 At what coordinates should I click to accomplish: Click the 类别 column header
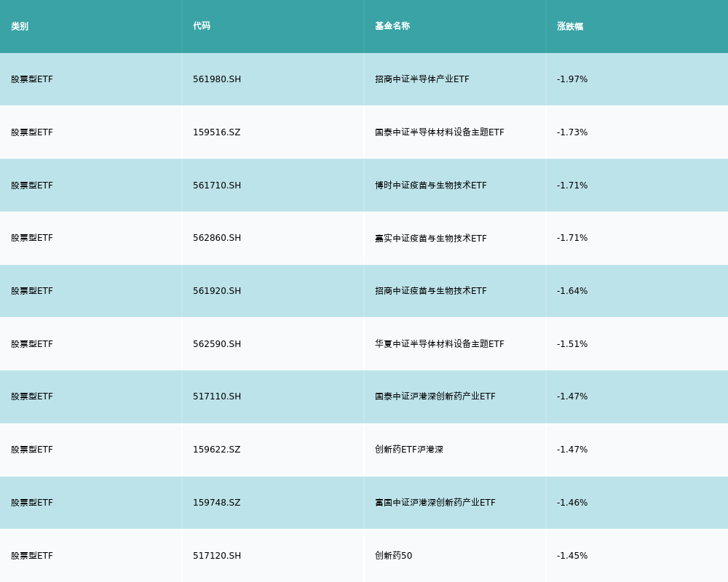pyautogui.click(x=20, y=26)
